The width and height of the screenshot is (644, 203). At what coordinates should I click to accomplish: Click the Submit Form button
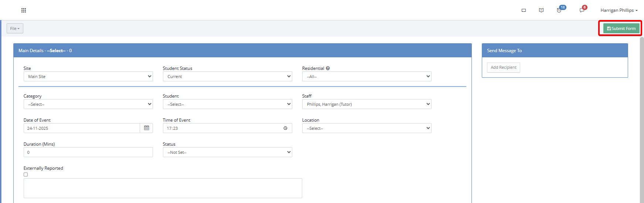tap(621, 28)
